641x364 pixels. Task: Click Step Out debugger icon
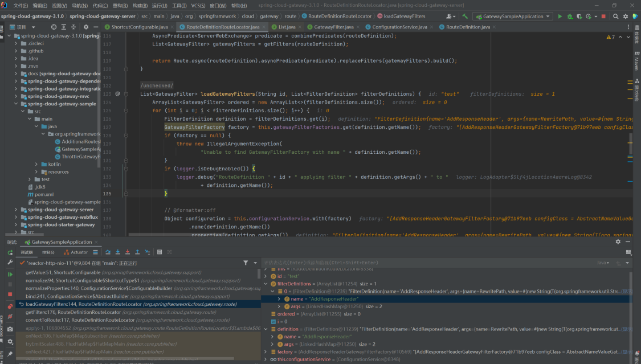[137, 252]
